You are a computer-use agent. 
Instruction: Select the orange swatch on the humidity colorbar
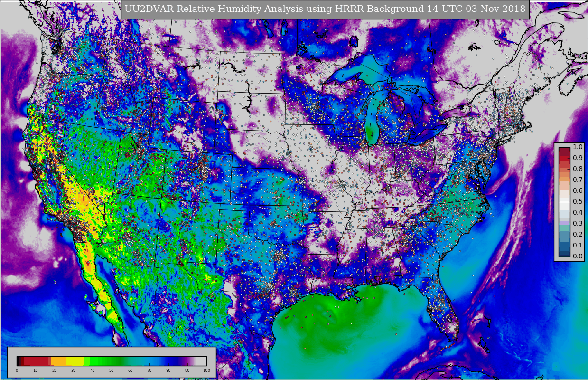[x=59, y=361]
